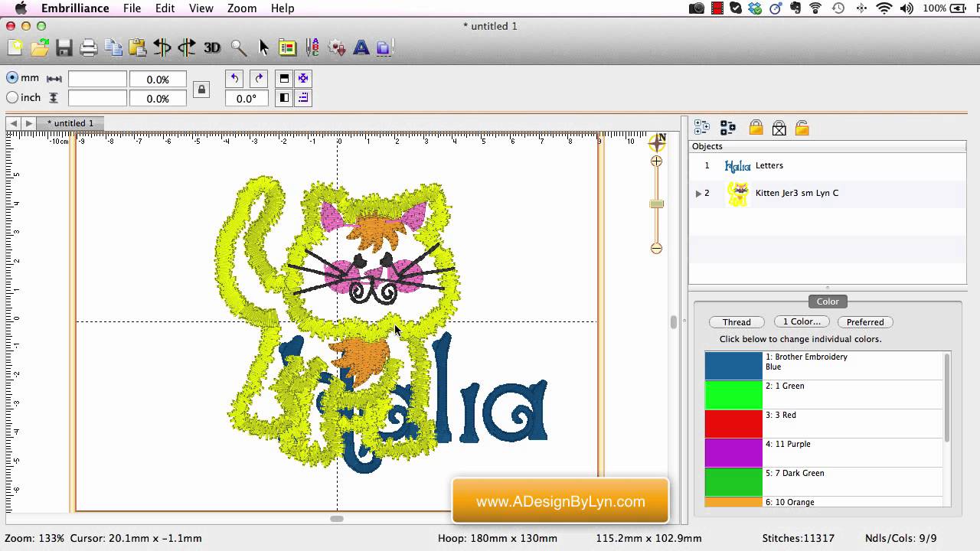The width and height of the screenshot is (980, 551).
Task: Open the Embrilliance menu
Action: point(75,8)
